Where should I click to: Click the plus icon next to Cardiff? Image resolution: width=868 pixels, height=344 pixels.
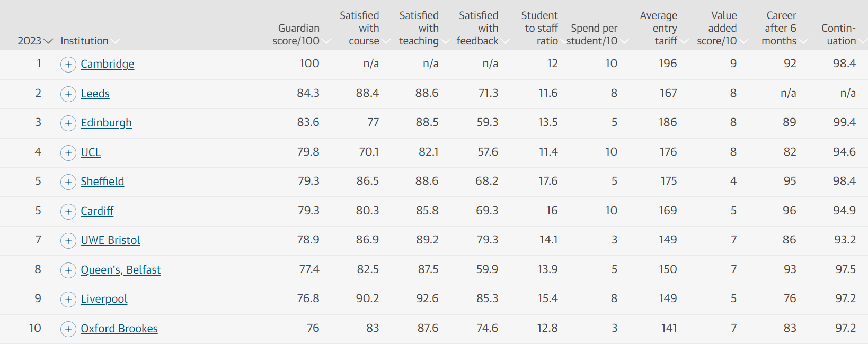pyautogui.click(x=68, y=212)
